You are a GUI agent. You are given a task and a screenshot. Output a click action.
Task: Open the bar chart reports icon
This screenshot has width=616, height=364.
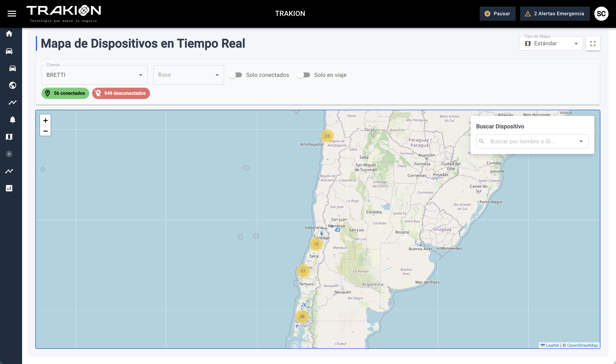(x=9, y=188)
